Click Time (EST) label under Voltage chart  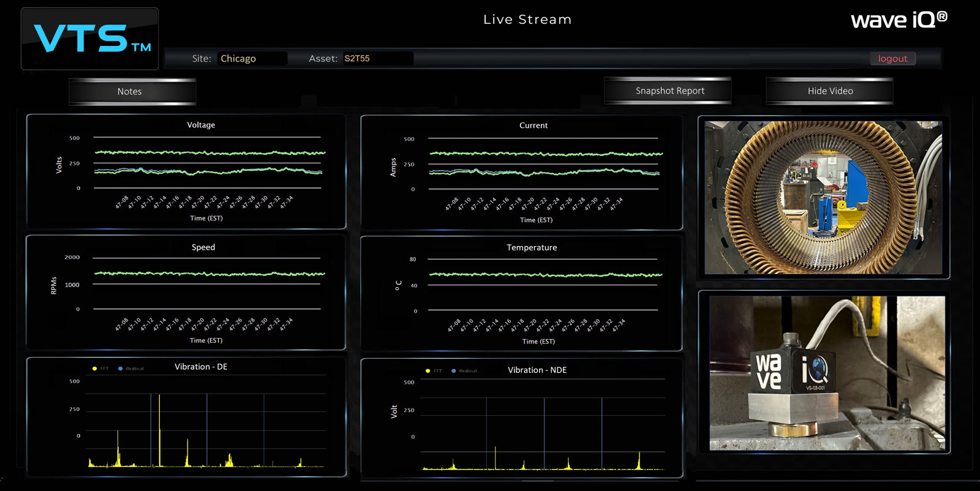coord(206,219)
